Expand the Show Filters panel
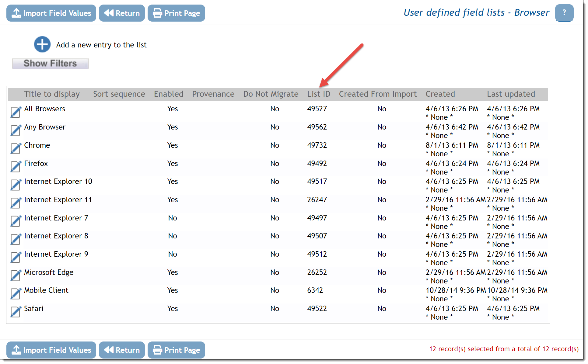Screen dimensions: 588x364 tap(51, 64)
